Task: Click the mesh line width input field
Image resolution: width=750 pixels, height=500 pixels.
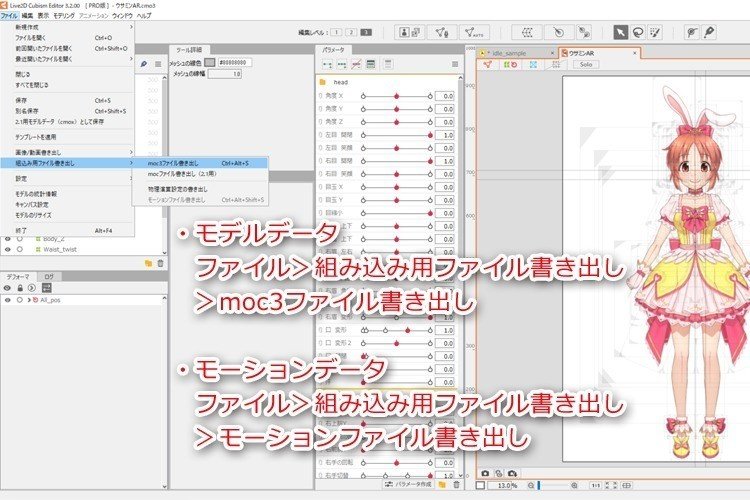Action: pos(225,74)
